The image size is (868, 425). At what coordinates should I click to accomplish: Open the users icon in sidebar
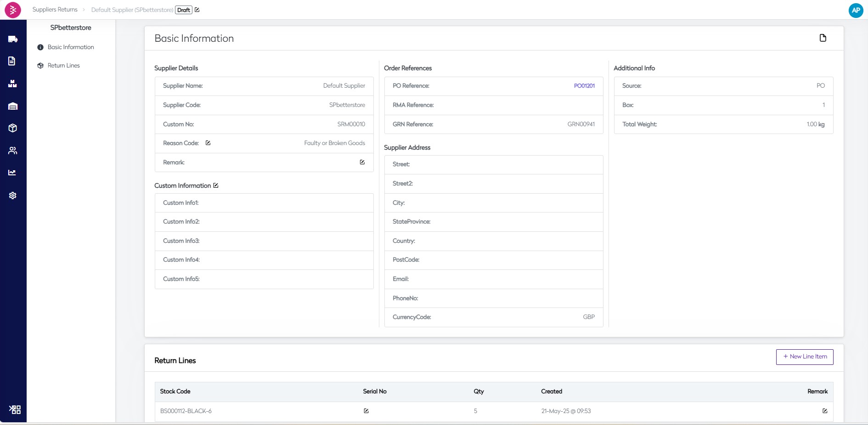tap(13, 151)
